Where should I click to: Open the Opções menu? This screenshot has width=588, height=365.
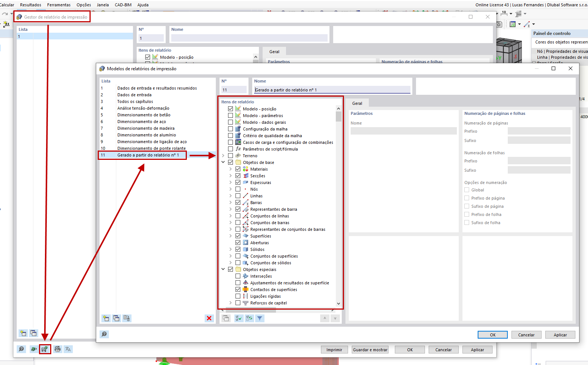tap(84, 5)
